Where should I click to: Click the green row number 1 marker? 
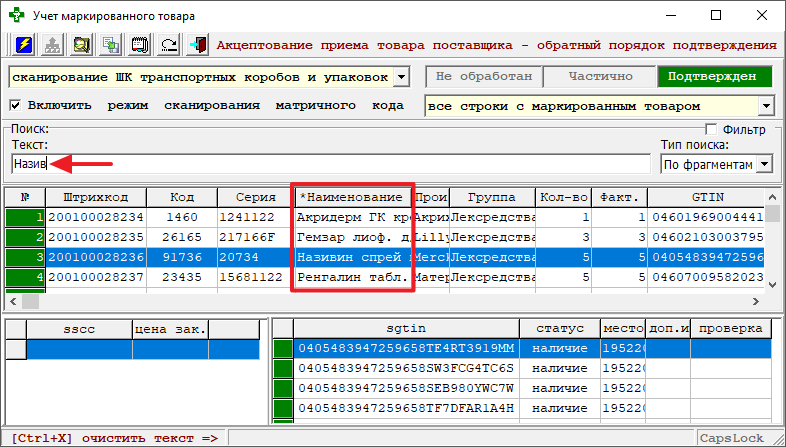tap(25, 217)
